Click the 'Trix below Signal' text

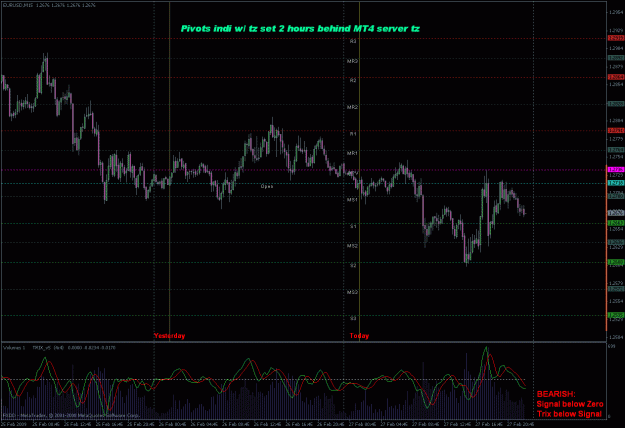point(569,414)
